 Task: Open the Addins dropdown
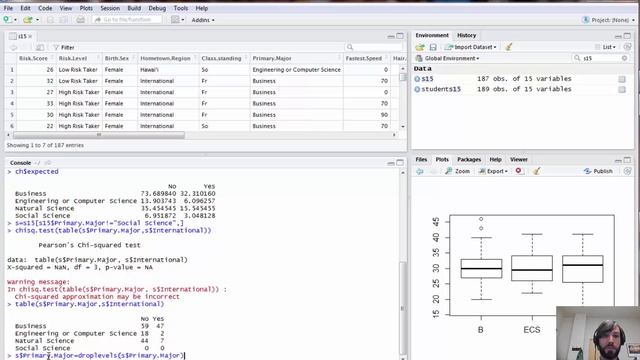point(203,20)
